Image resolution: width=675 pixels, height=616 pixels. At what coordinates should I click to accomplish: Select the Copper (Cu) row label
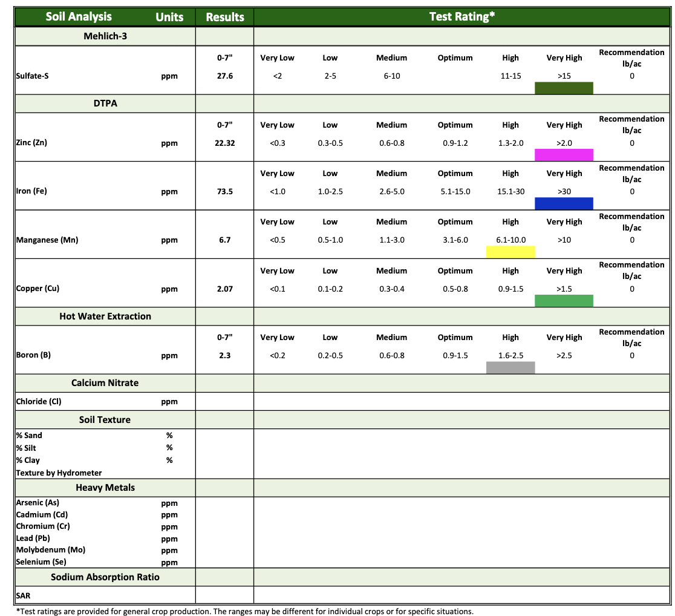(37, 288)
